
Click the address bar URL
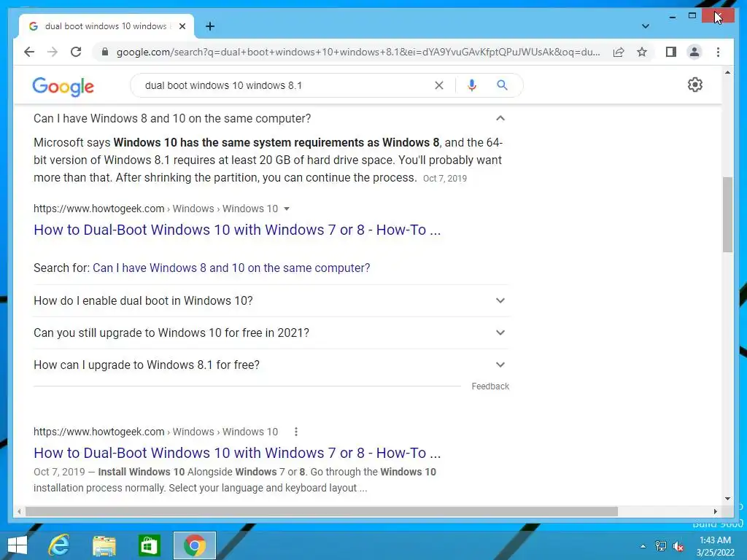357,52
